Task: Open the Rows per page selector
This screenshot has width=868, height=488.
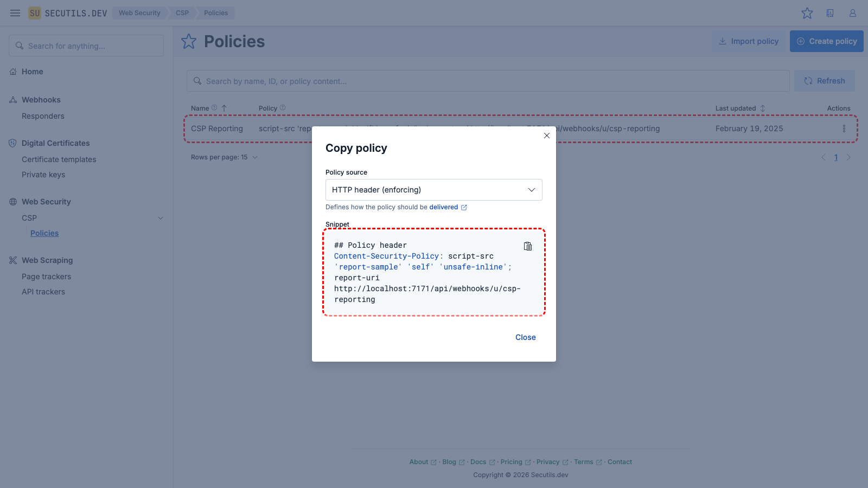Action: coord(224,157)
